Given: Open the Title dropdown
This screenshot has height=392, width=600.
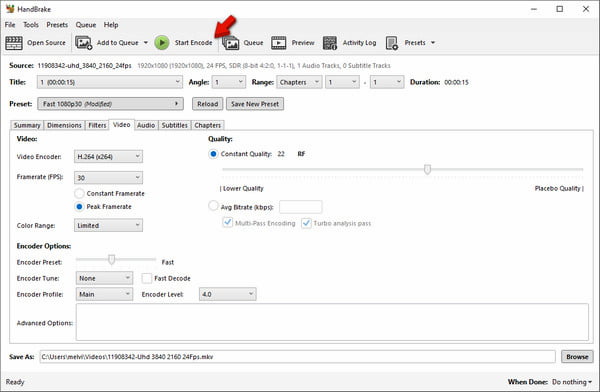Looking at the screenshot, I should coord(110,82).
